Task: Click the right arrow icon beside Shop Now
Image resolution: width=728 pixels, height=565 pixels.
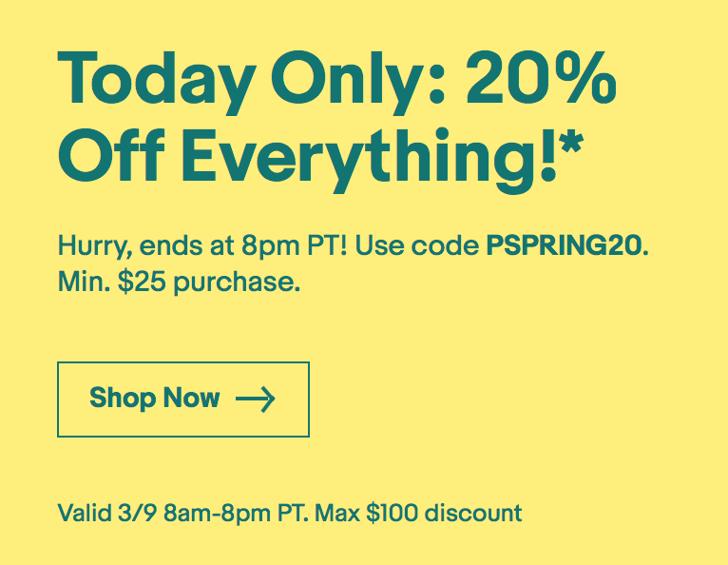Action: tap(255, 399)
